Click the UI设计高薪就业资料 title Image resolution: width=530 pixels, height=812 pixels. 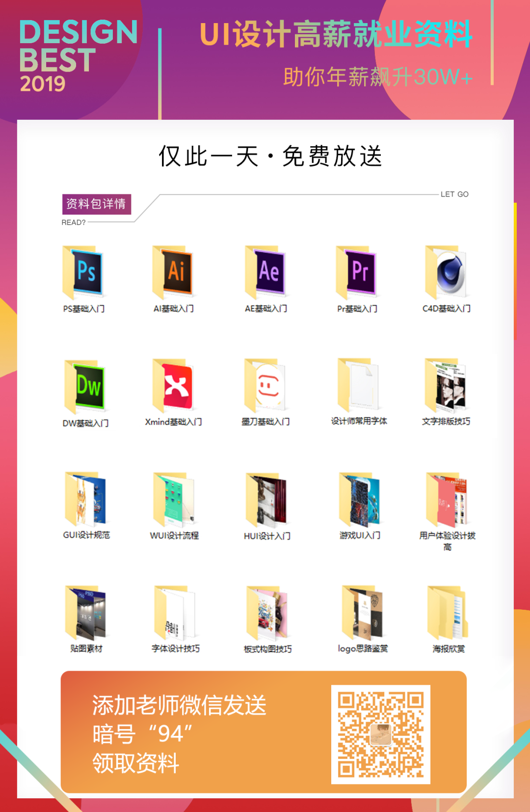click(336, 34)
